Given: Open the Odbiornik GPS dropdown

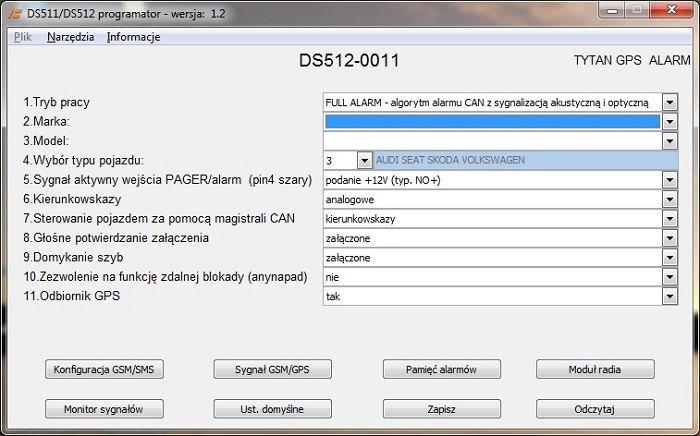Looking at the screenshot, I should (x=669, y=296).
